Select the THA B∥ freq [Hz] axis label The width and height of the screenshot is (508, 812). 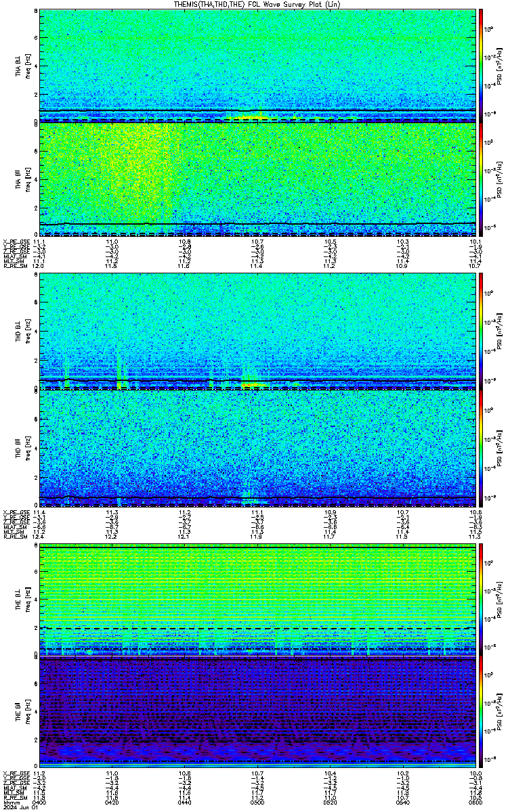22,179
